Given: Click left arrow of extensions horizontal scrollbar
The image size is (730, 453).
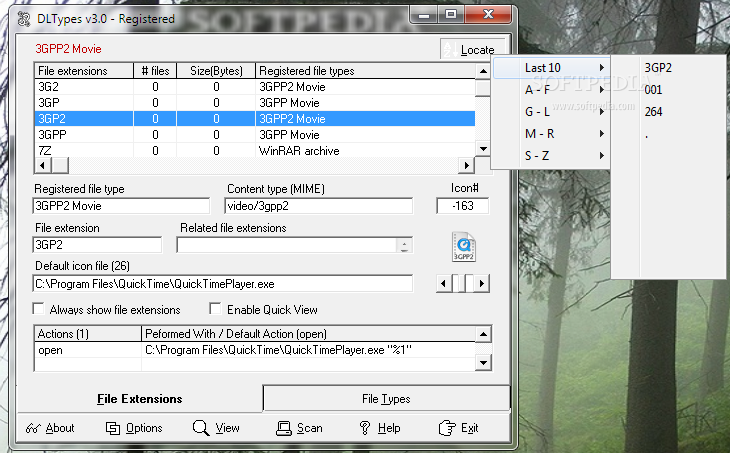Looking at the screenshot, I should [x=42, y=165].
